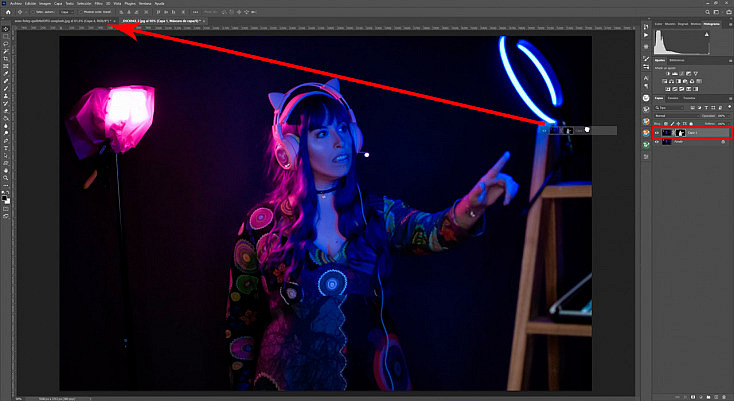Image resolution: width=734 pixels, height=401 pixels.
Task: Select the Rectangular Marquee tool
Action: point(6,36)
